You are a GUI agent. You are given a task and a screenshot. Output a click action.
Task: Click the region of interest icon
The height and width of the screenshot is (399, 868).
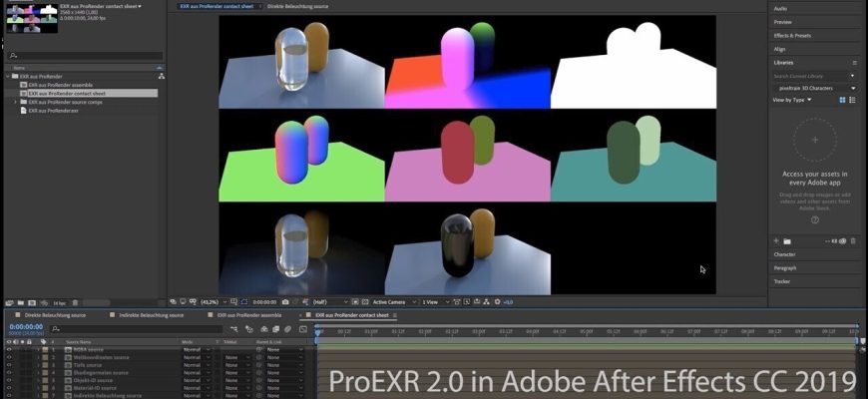(355, 302)
